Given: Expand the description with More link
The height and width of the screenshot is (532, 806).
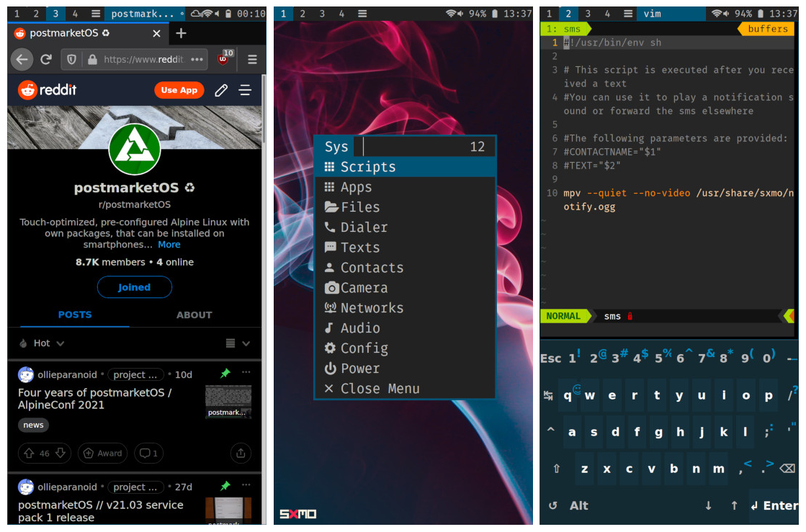Looking at the screenshot, I should pyautogui.click(x=169, y=245).
